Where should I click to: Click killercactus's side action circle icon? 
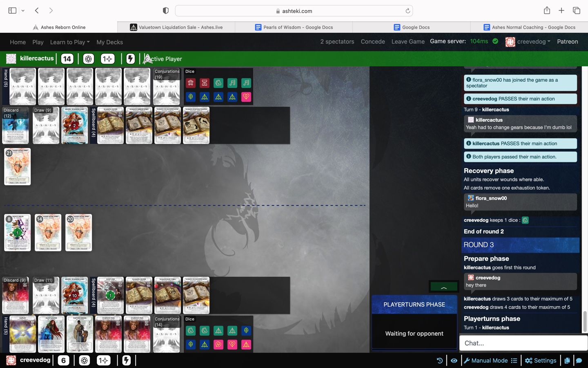pos(89,59)
